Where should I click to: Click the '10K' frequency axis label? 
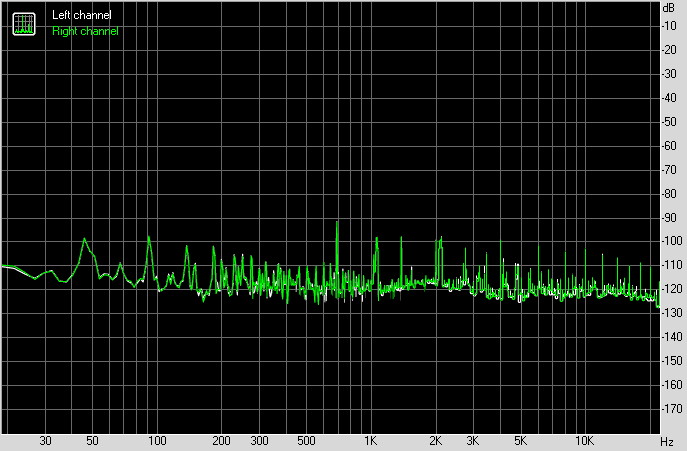584,441
